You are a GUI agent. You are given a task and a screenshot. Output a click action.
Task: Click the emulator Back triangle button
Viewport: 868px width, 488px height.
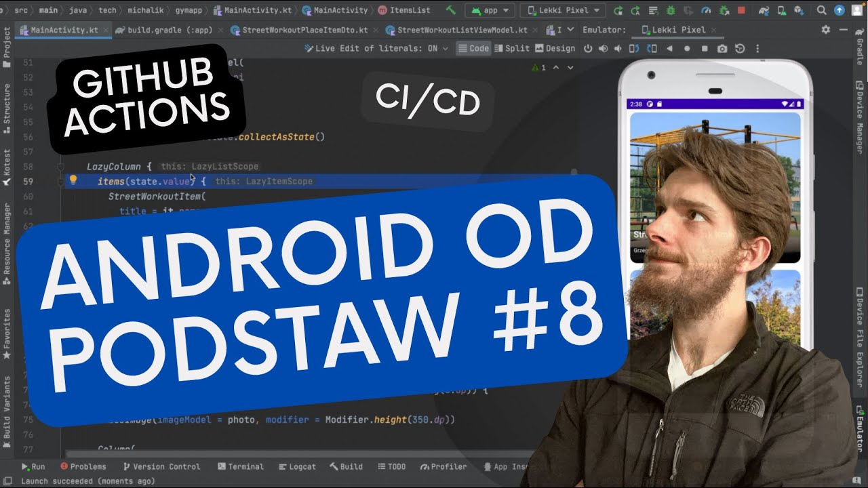click(x=669, y=49)
